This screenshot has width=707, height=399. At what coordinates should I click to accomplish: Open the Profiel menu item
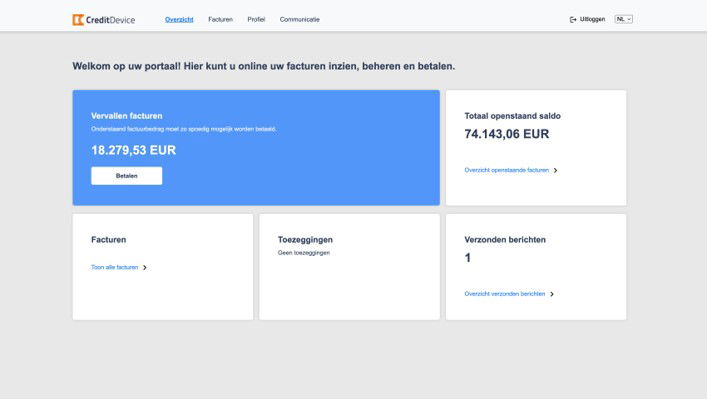256,19
